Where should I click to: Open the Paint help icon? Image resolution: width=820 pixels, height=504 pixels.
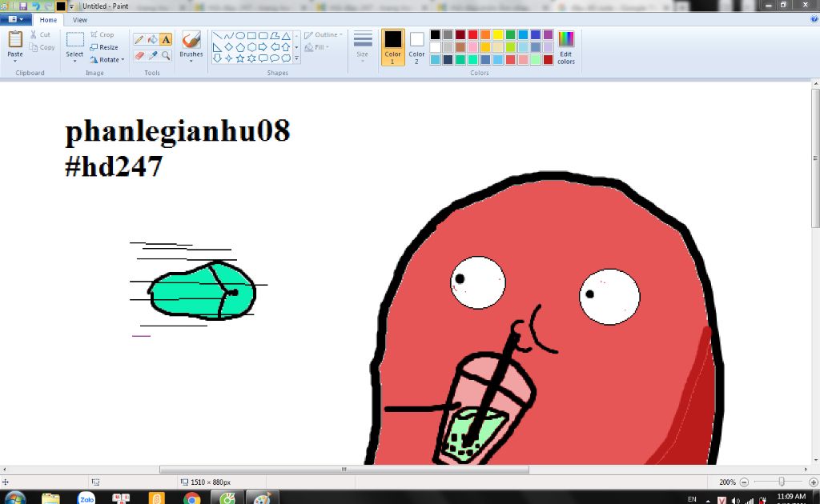point(814,19)
